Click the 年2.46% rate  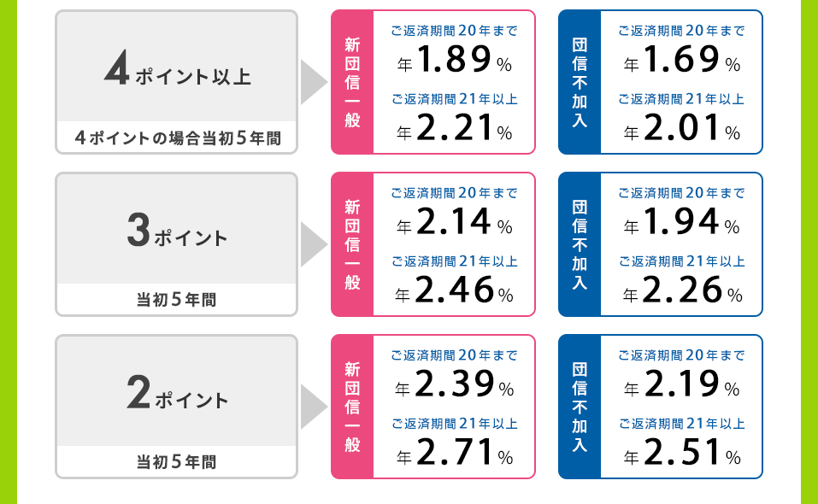(x=455, y=290)
